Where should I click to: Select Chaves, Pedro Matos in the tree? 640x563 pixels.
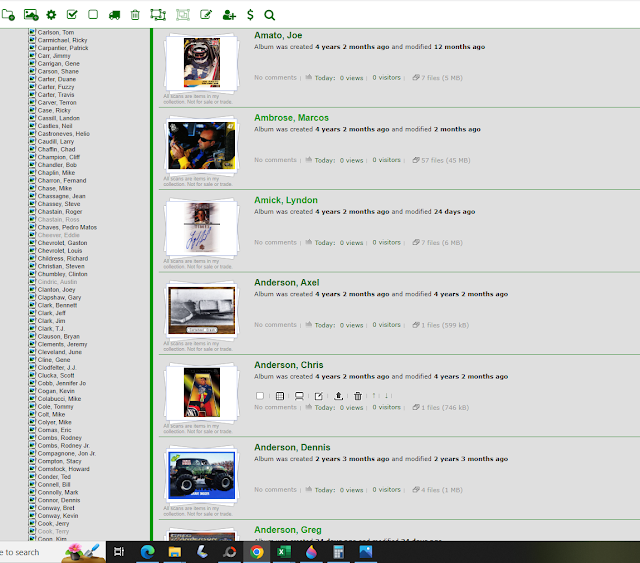pyautogui.click(x=67, y=227)
